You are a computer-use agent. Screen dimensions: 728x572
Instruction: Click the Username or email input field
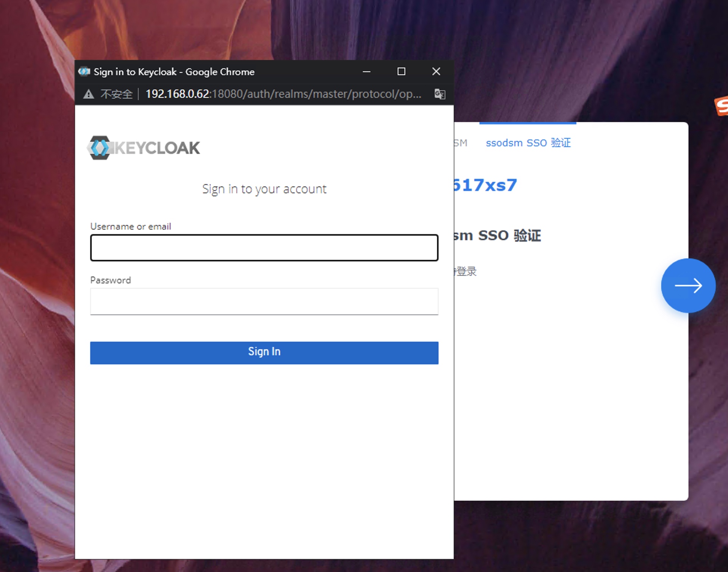(x=264, y=248)
